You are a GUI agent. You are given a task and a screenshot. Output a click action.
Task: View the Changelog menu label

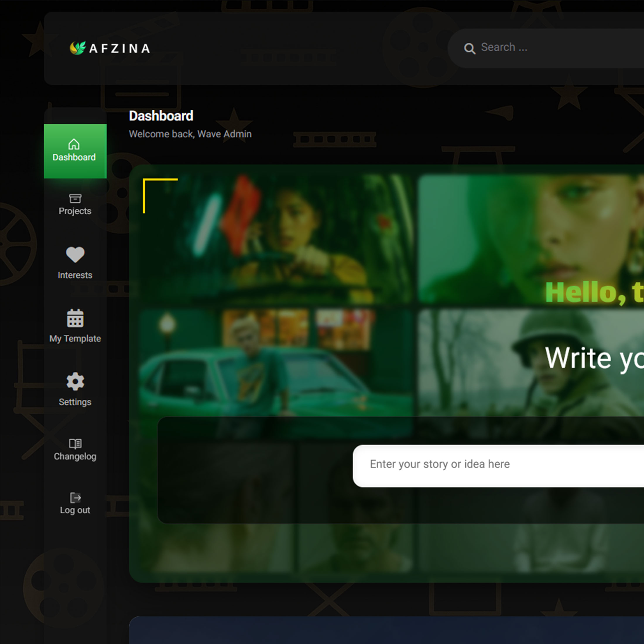pyautogui.click(x=75, y=456)
